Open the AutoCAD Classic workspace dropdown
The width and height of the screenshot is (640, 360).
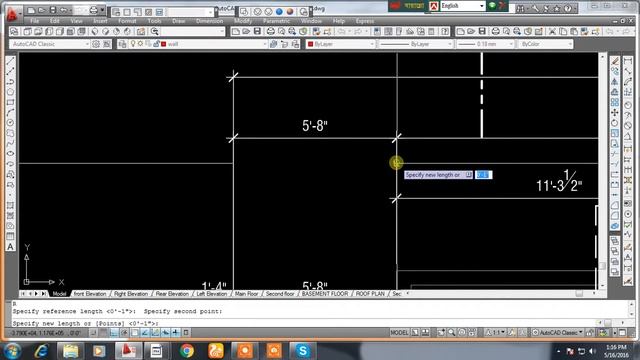[x=49, y=44]
